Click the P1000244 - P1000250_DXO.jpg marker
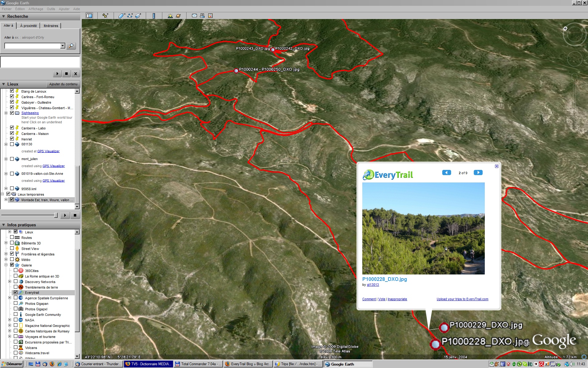588x368 pixels. pos(236,71)
